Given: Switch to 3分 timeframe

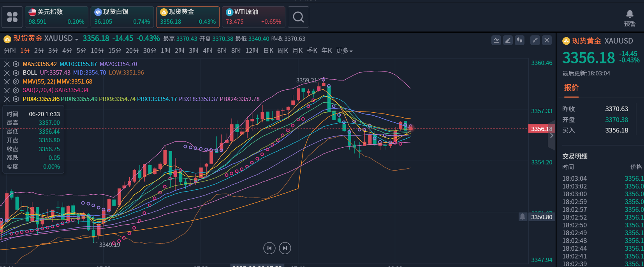Looking at the screenshot, I should click(53, 51).
